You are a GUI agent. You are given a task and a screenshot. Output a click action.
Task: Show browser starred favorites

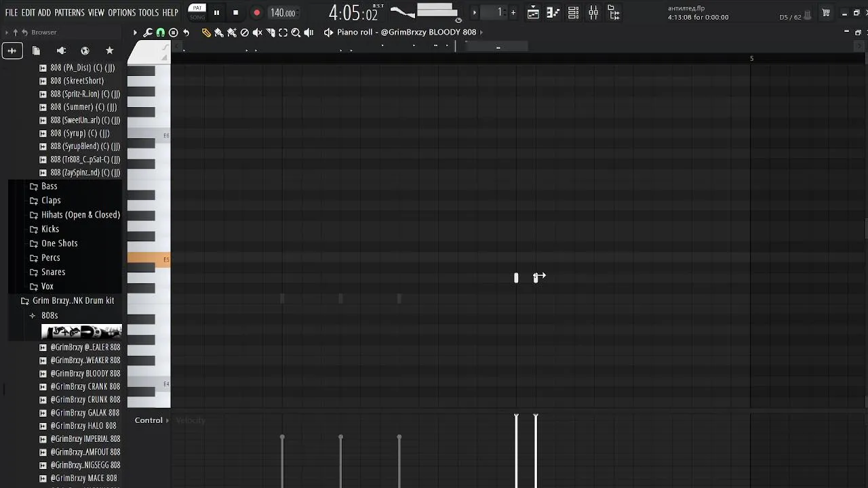pos(109,51)
